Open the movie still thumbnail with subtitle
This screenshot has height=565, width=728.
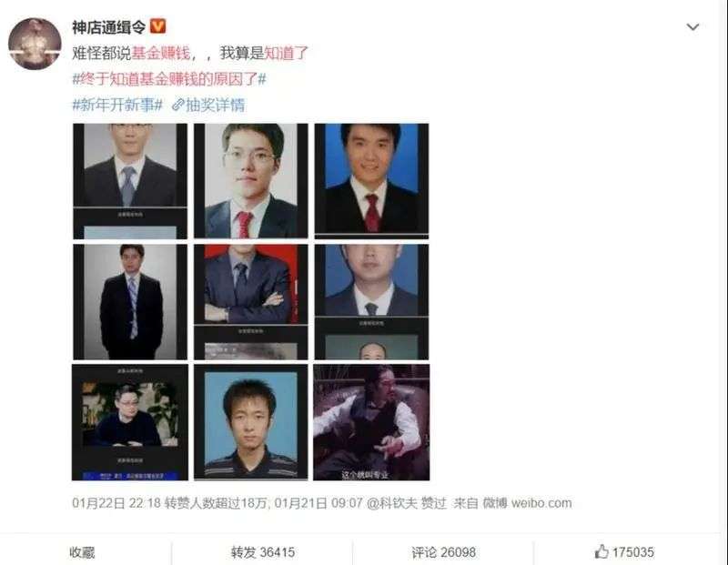(371, 422)
